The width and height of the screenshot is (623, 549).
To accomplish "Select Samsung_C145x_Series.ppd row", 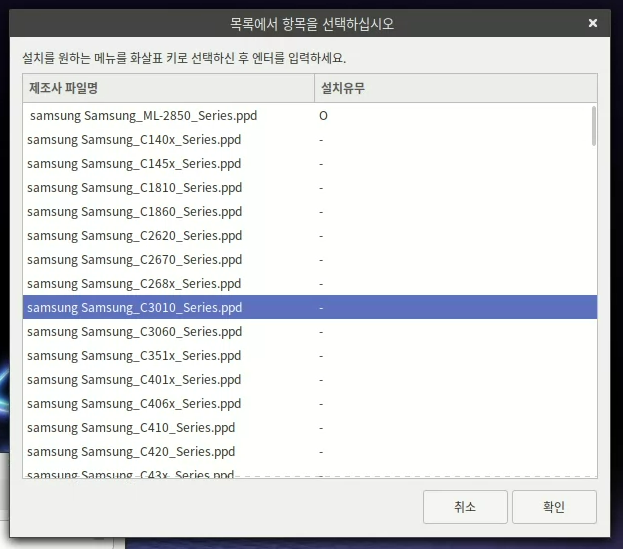I will [x=310, y=164].
